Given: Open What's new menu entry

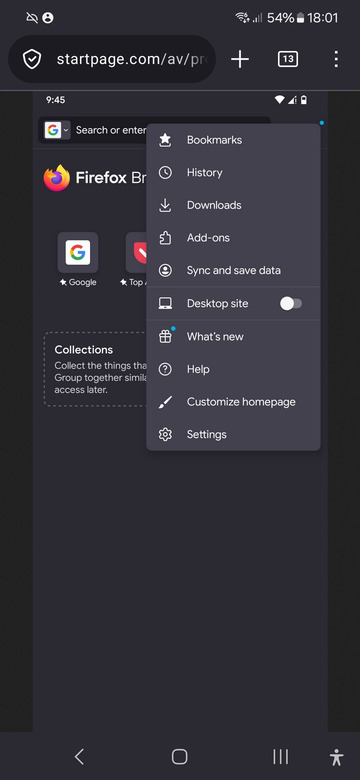Looking at the screenshot, I should [233, 337].
